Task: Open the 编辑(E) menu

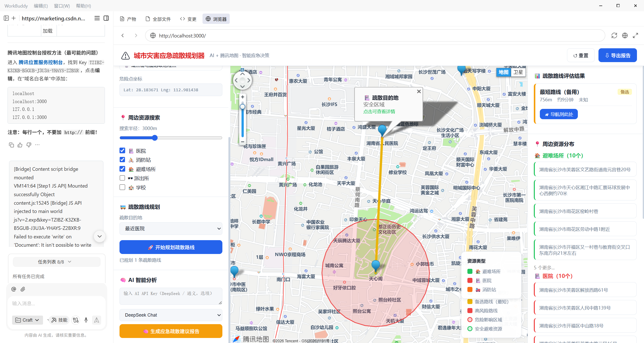Action: tap(41, 6)
